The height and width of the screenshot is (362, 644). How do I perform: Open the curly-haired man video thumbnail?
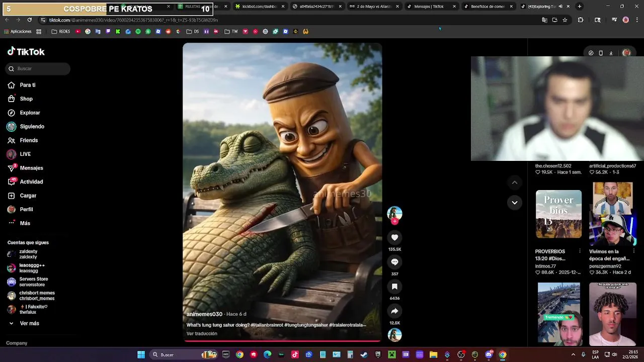tap(613, 314)
